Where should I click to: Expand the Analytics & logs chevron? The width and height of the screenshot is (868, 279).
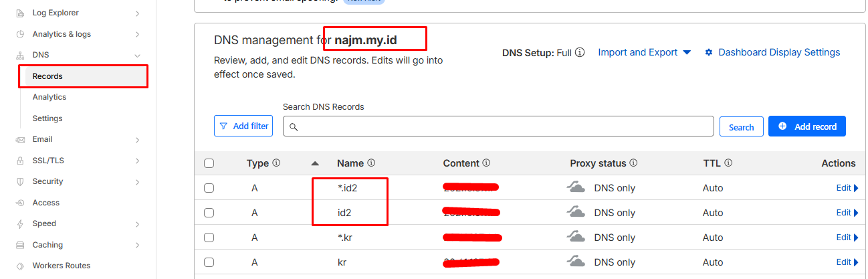[x=137, y=34]
